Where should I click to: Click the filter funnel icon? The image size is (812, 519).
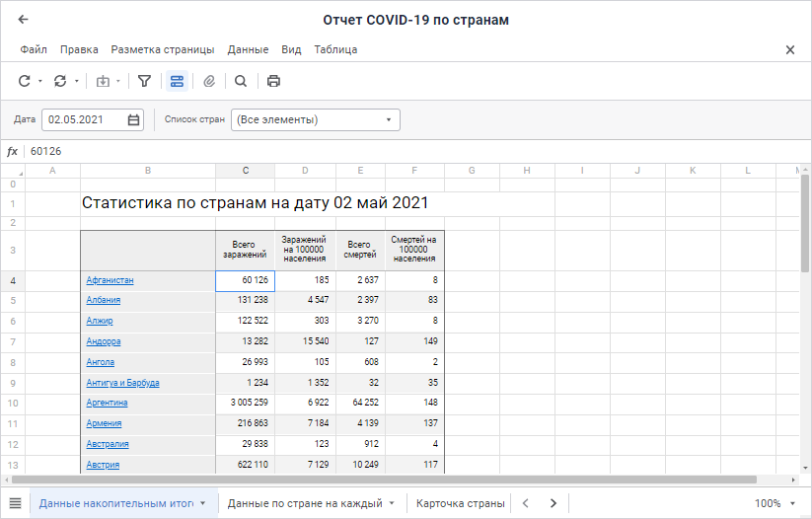coord(144,81)
